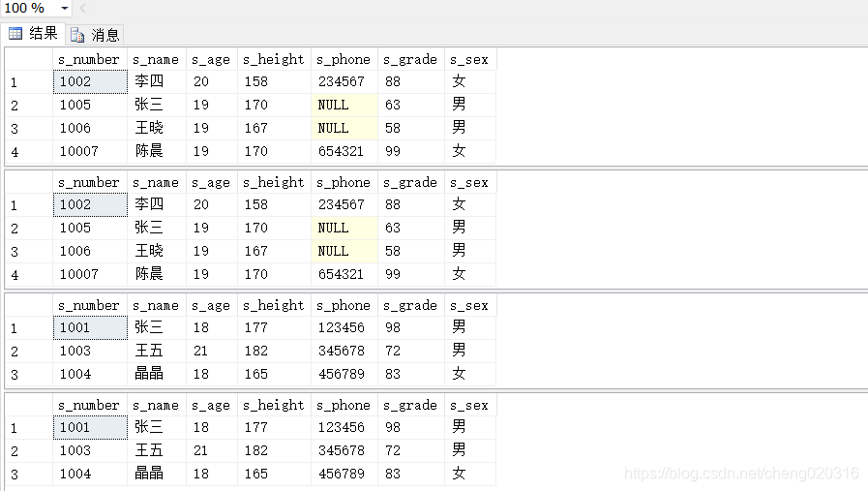Select 晶晶 name cell in the third grid

click(x=157, y=375)
